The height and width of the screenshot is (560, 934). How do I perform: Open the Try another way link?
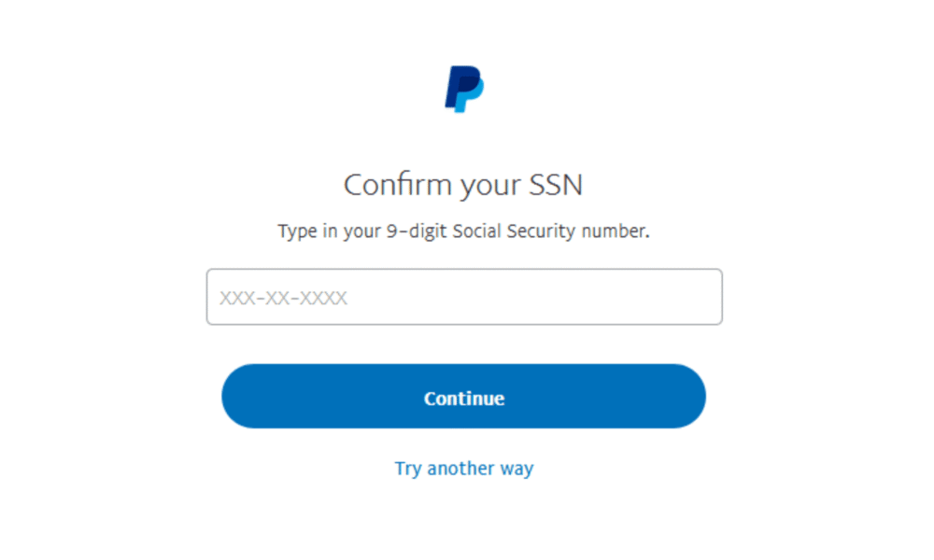(x=464, y=468)
